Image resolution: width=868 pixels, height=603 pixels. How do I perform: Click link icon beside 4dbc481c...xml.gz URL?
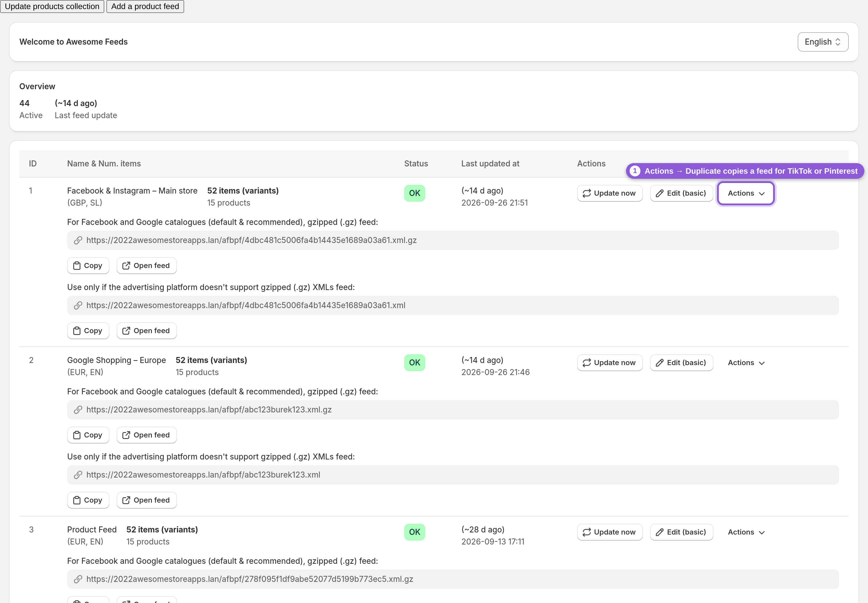pos(78,240)
